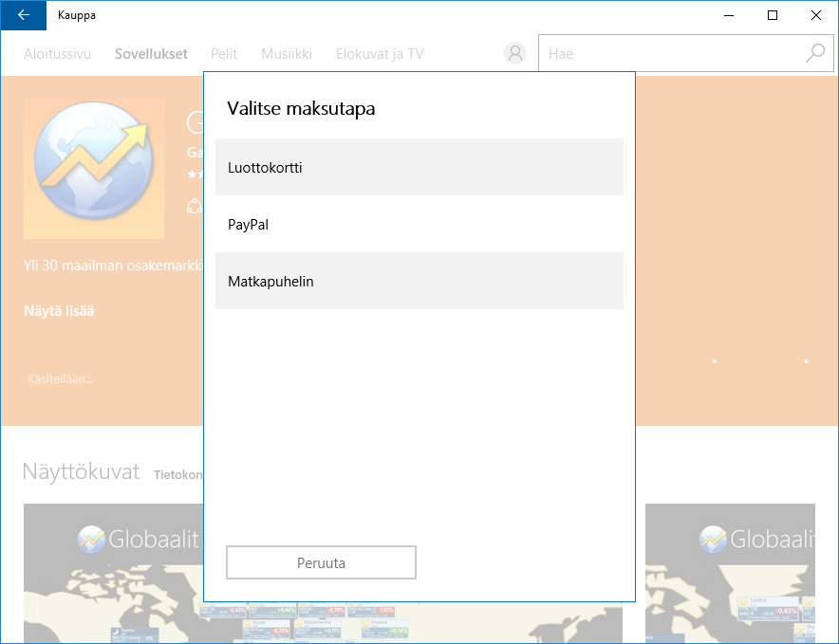Select PayPal payment option
The image size is (839, 644).
pyautogui.click(x=419, y=225)
